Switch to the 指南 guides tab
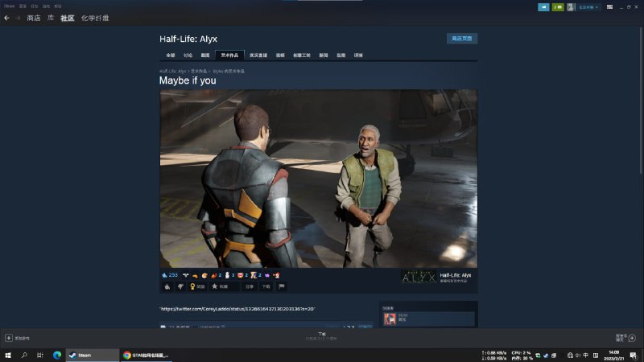 click(341, 56)
